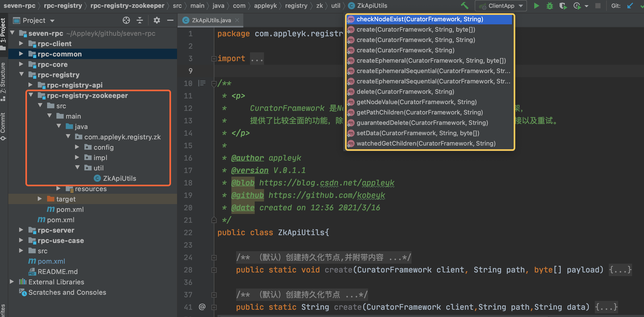Image resolution: width=644 pixels, height=317 pixels.
Task: Open README.md in project tree
Action: coord(57,271)
